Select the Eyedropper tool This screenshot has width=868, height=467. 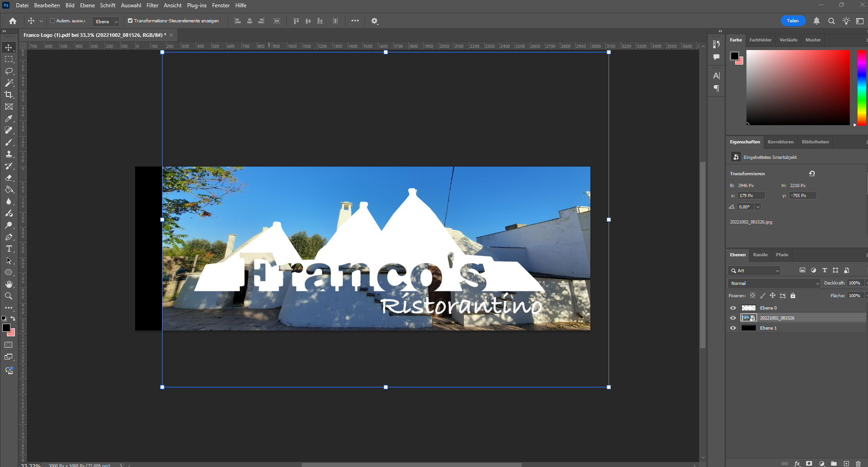point(9,118)
